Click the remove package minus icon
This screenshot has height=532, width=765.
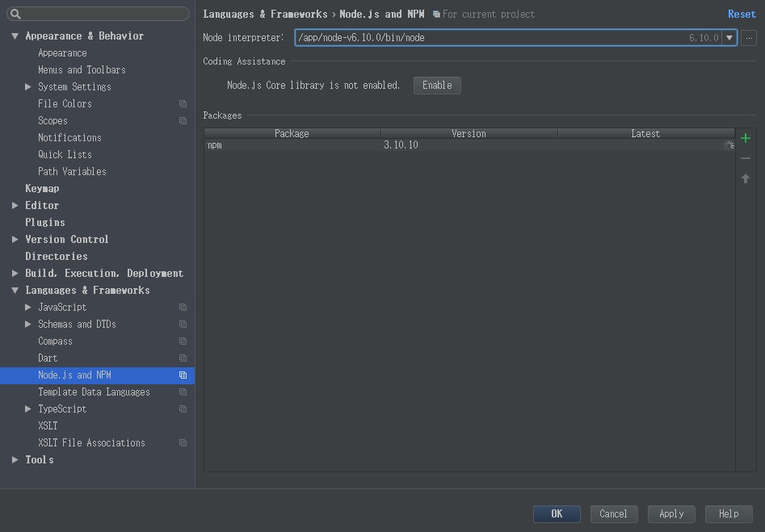tap(745, 158)
